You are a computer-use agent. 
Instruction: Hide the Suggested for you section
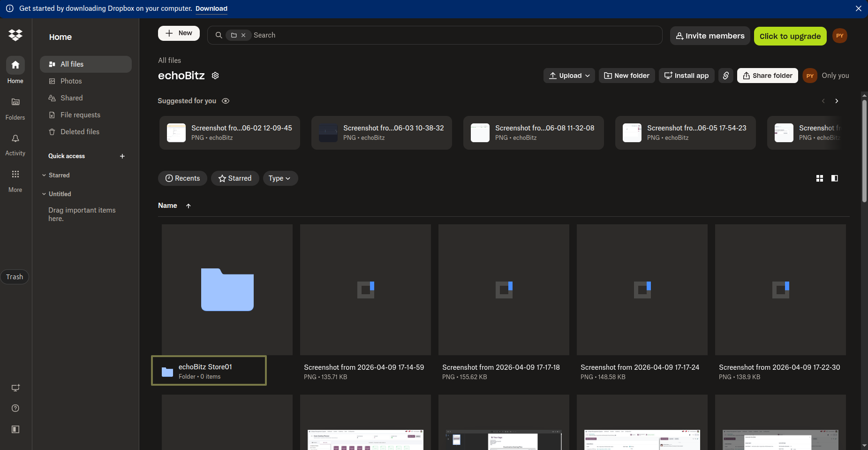[x=226, y=101]
